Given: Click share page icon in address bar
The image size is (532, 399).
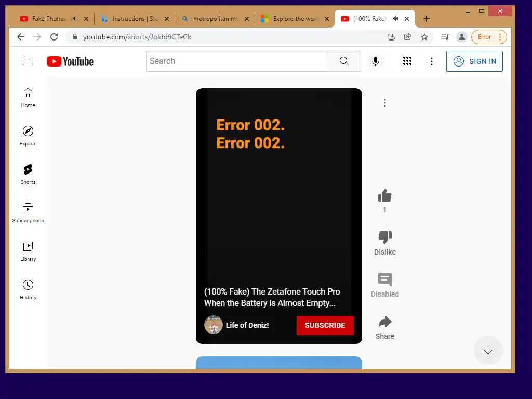Looking at the screenshot, I should [407, 37].
